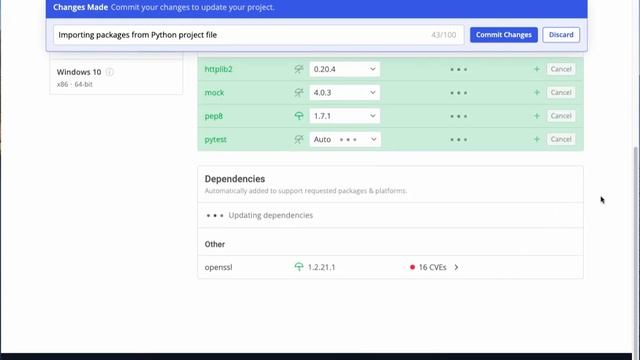Cancel adding the pep8 package
This screenshot has width=640, height=360.
pyautogui.click(x=561, y=116)
